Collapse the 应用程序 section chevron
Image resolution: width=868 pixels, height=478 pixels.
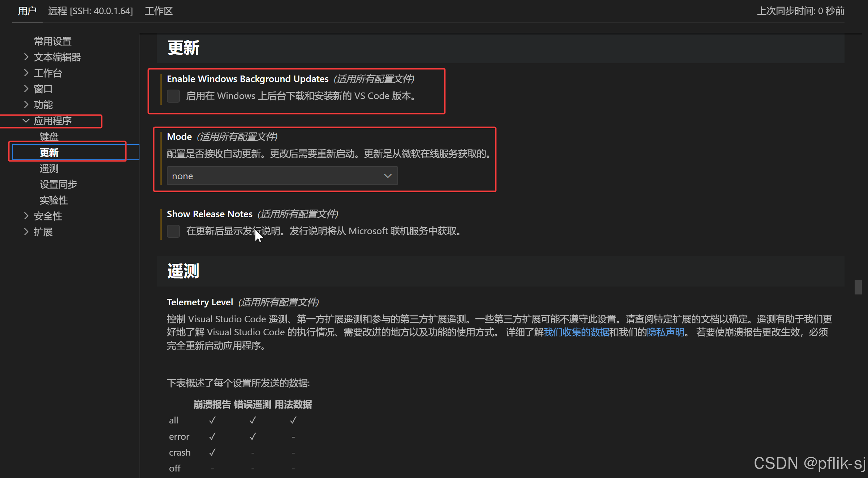tap(26, 120)
